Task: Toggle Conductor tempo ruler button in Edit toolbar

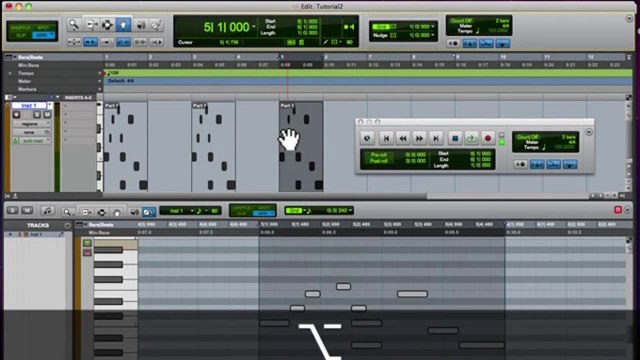Action: point(502,43)
